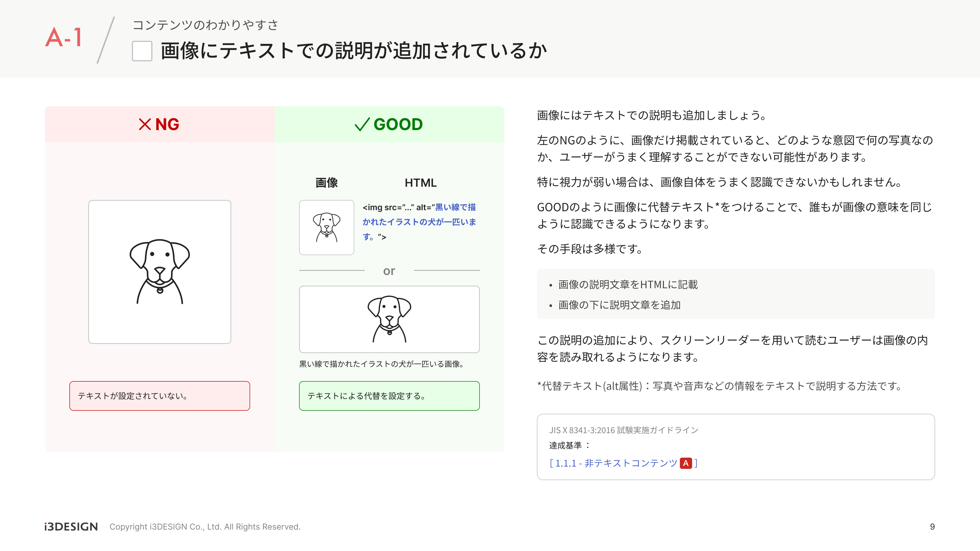Click the bullet "画像の下に説明文章を追加"
This screenshot has width=980, height=551.
(619, 305)
